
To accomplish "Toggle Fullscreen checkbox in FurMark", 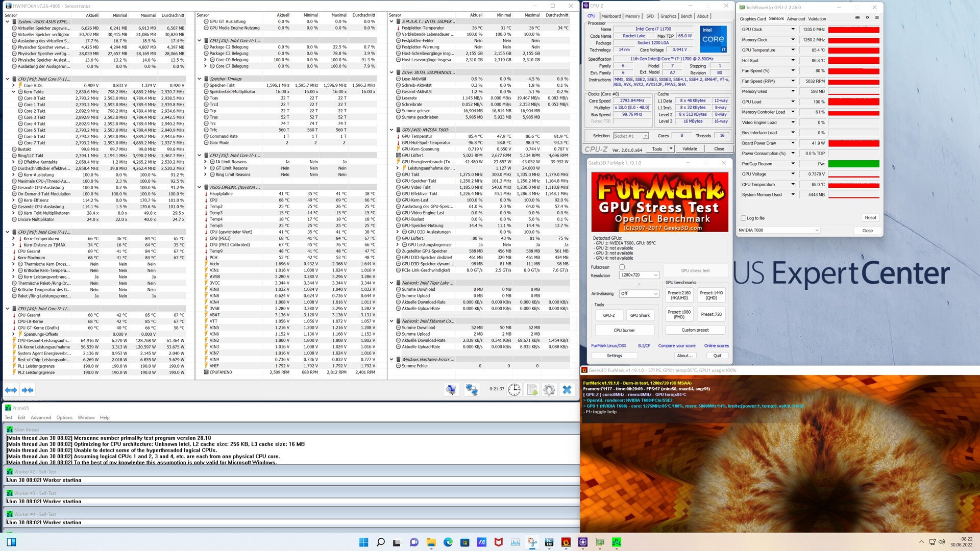I will pyautogui.click(x=622, y=267).
